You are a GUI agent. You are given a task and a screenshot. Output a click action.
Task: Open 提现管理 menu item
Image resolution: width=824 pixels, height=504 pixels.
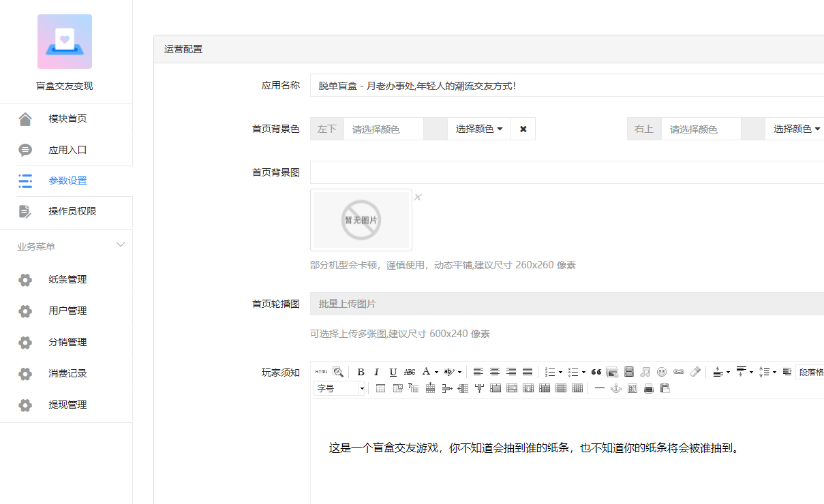[x=66, y=405]
